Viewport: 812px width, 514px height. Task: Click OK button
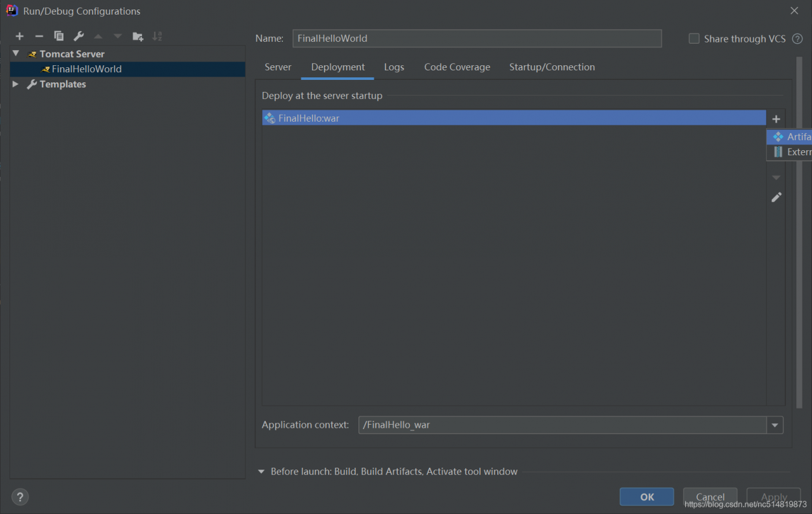[647, 497]
